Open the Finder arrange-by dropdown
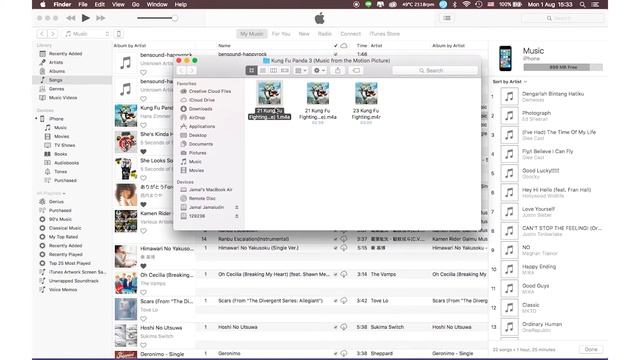The width and height of the screenshot is (640, 360). 301,71
